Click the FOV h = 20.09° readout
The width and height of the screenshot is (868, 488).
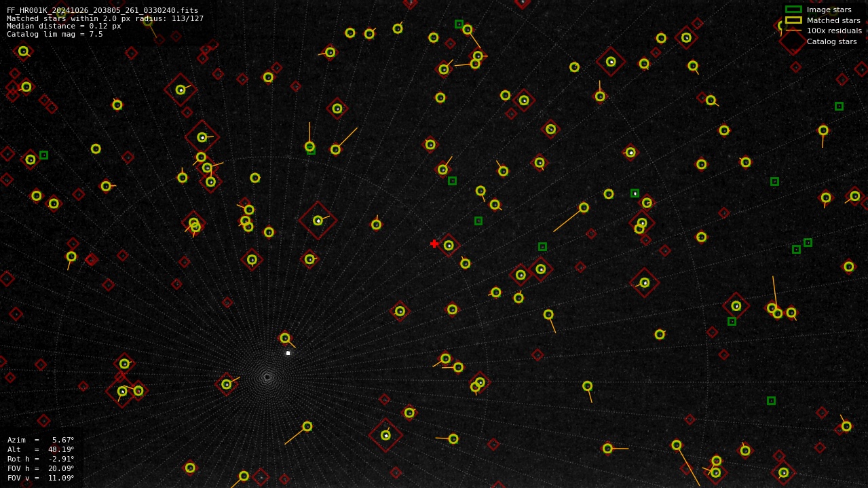click(41, 468)
